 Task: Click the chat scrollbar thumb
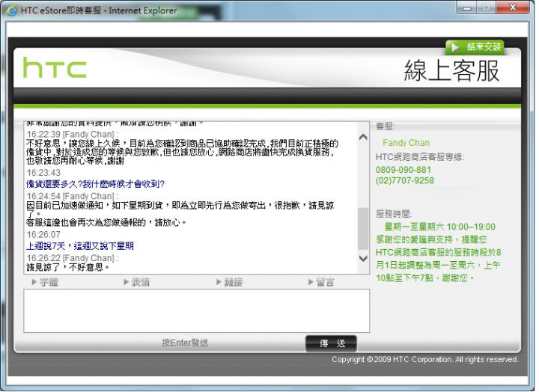tap(363, 228)
